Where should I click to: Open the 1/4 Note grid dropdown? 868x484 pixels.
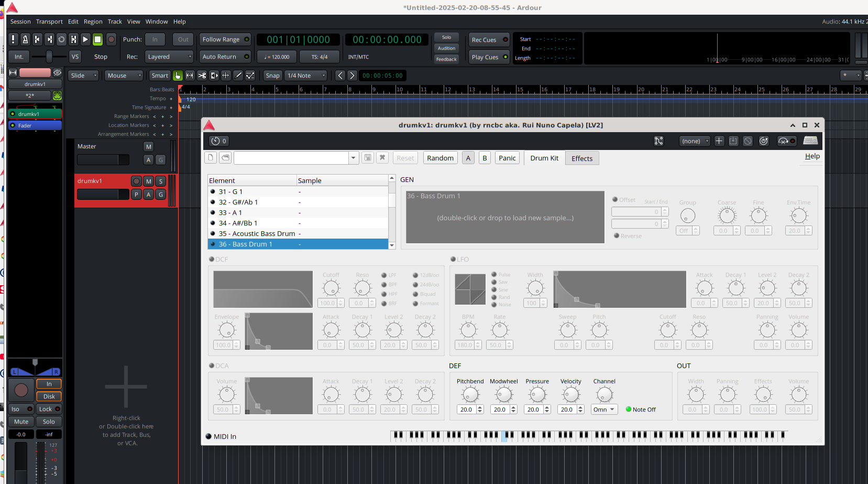tap(306, 76)
